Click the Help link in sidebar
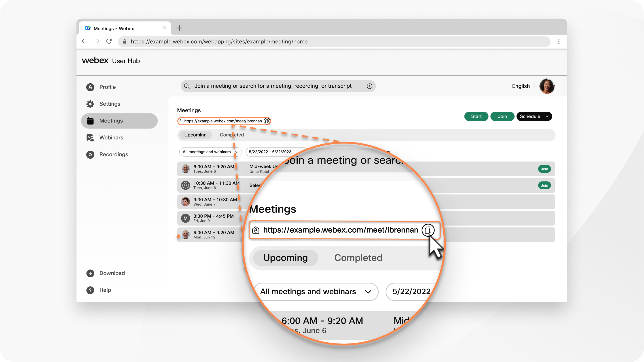 (104, 290)
